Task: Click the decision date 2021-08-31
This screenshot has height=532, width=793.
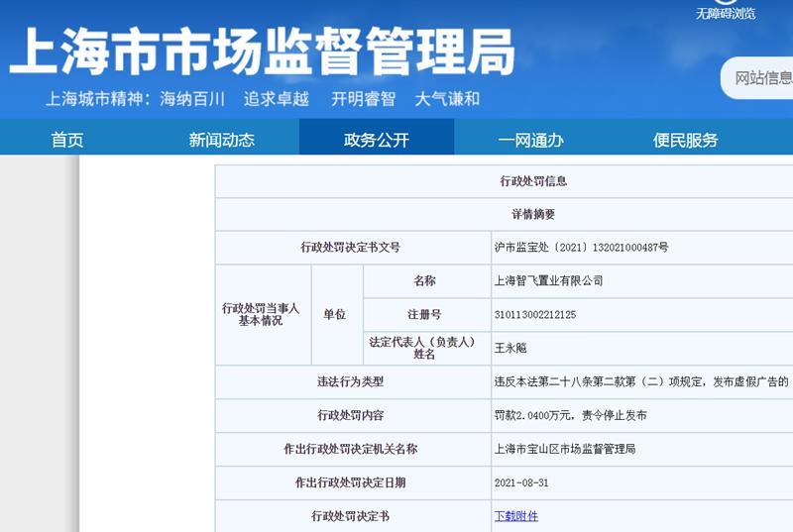Action: coord(521,482)
